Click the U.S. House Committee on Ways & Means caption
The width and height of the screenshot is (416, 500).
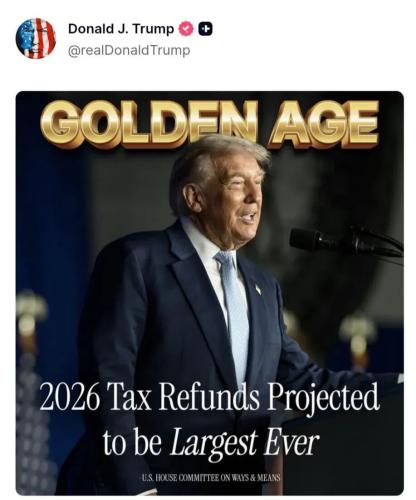tap(211, 477)
